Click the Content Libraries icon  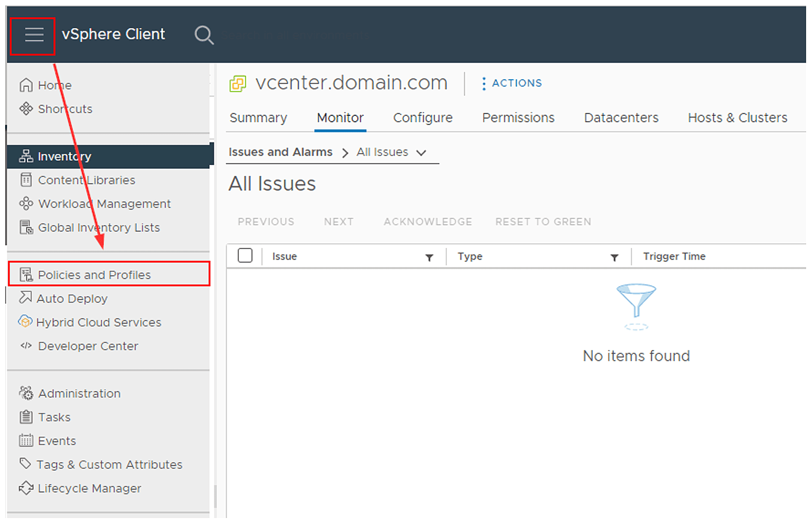pyautogui.click(x=26, y=180)
